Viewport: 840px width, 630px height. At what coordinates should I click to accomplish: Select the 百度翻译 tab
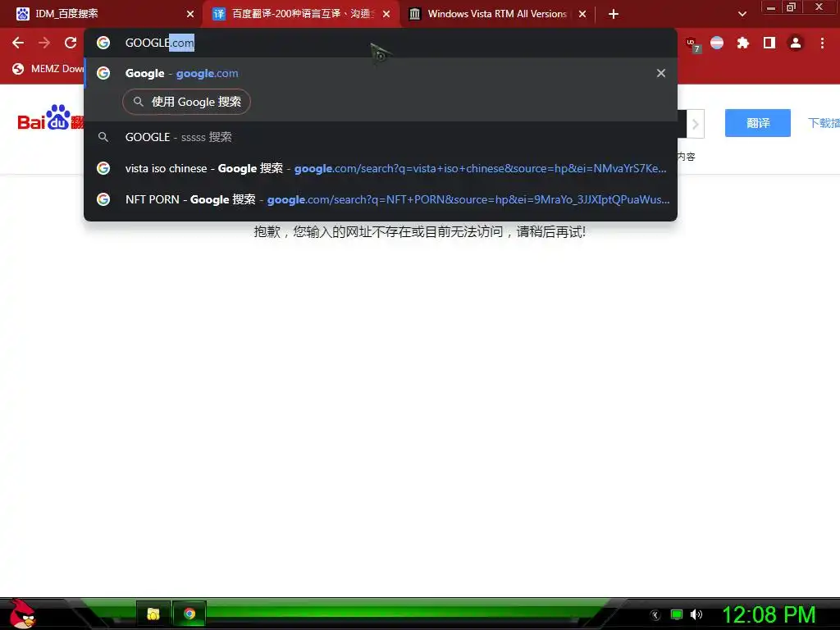pos(301,14)
